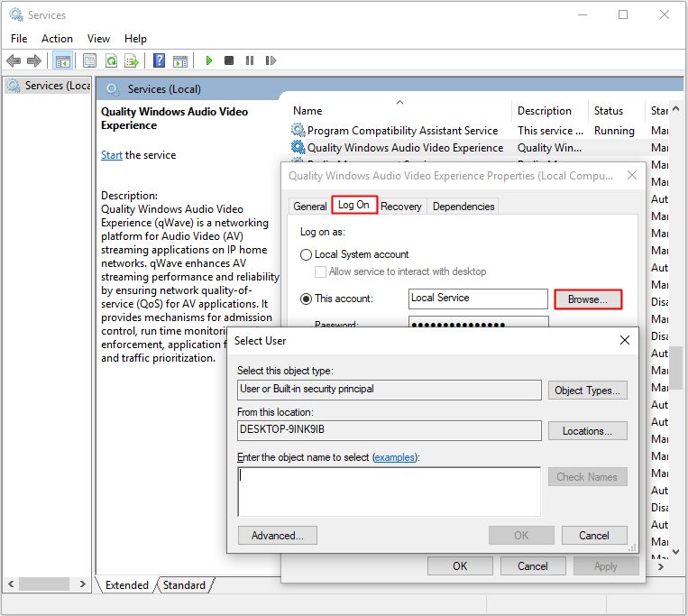Image resolution: width=688 pixels, height=616 pixels.
Task: Sort by Status column header
Action: (x=608, y=111)
